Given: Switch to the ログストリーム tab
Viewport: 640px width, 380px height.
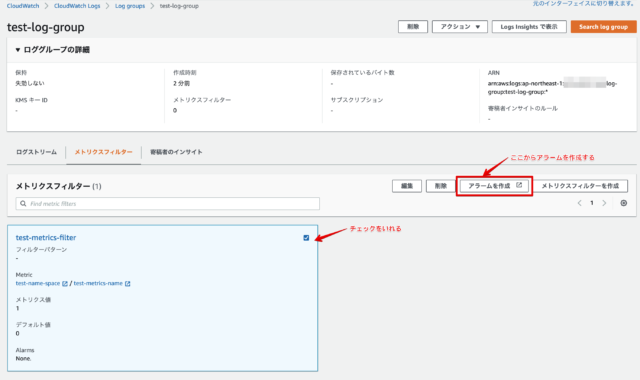Looking at the screenshot, I should [x=36, y=152].
